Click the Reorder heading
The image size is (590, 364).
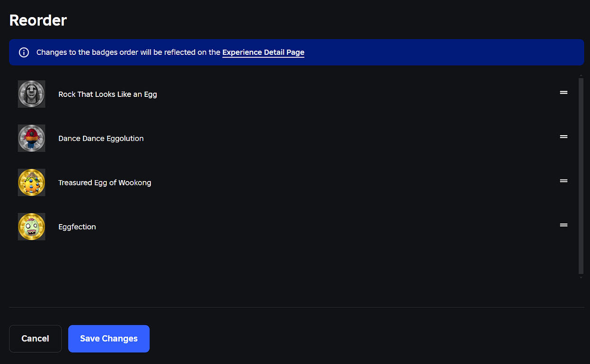point(38,20)
